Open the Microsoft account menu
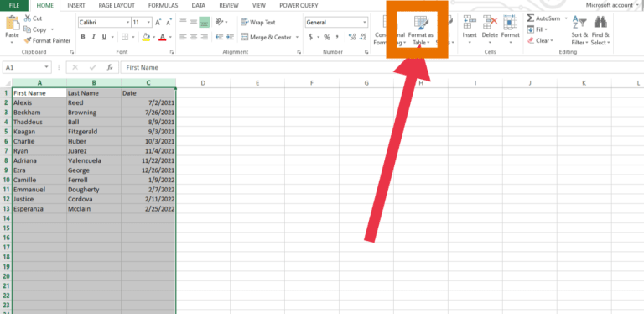Image resolution: width=644 pixels, height=314 pixels. (613, 5)
